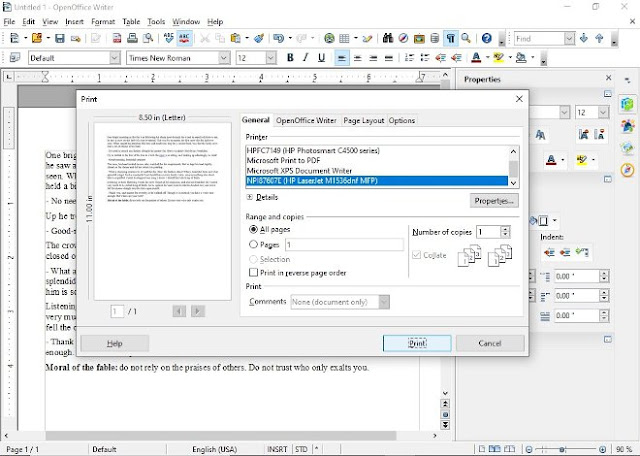Image resolution: width=640 pixels, height=456 pixels.
Task: Enable Print in reverse page order
Action: 253,272
